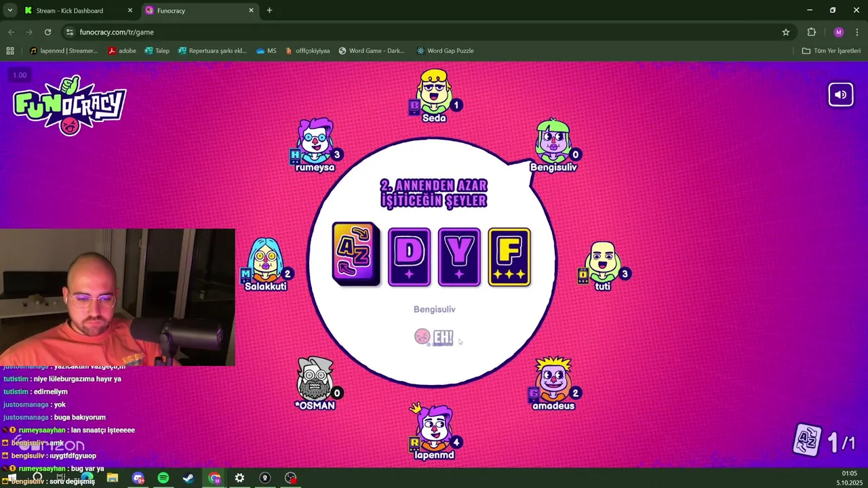Click the address bar with funocracy.com/tr/game
The height and width of the screenshot is (488, 868).
[427, 32]
